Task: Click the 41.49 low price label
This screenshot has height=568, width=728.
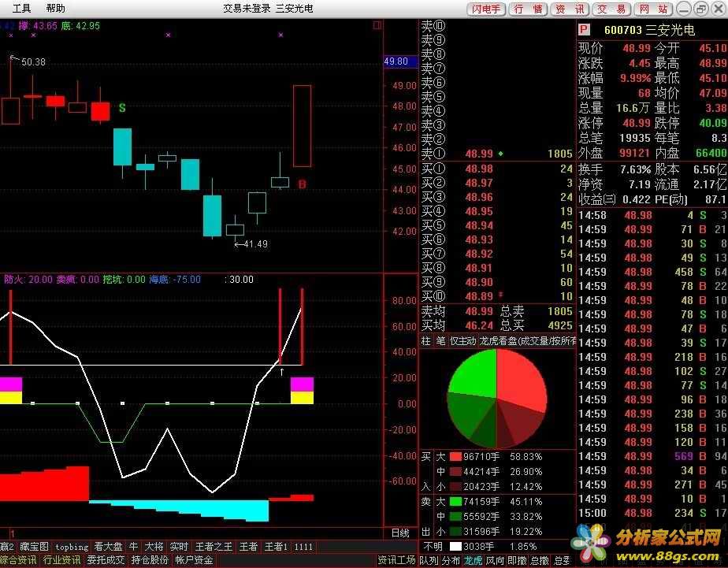Action: [255, 243]
